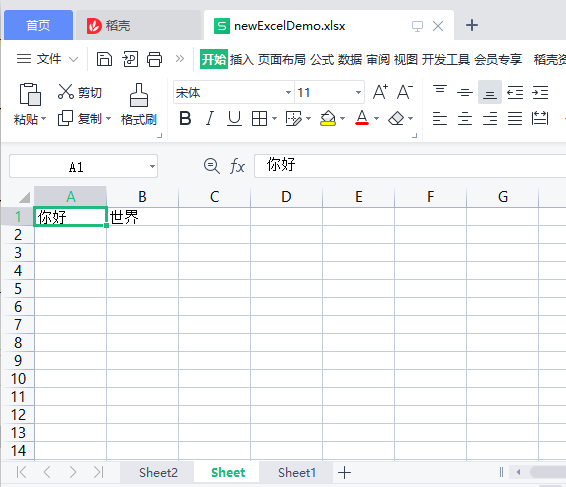
Task: Expand the quick toolbar overflow chevrons
Action: [179, 58]
